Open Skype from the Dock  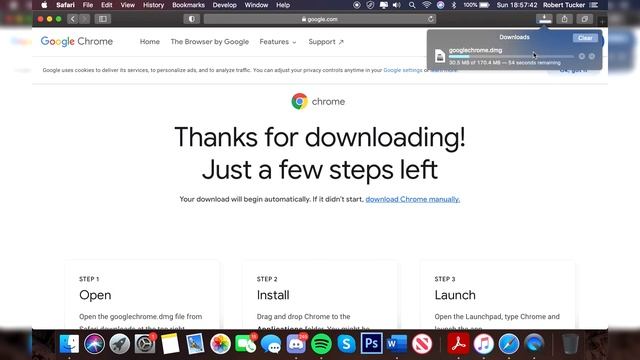coord(347,344)
